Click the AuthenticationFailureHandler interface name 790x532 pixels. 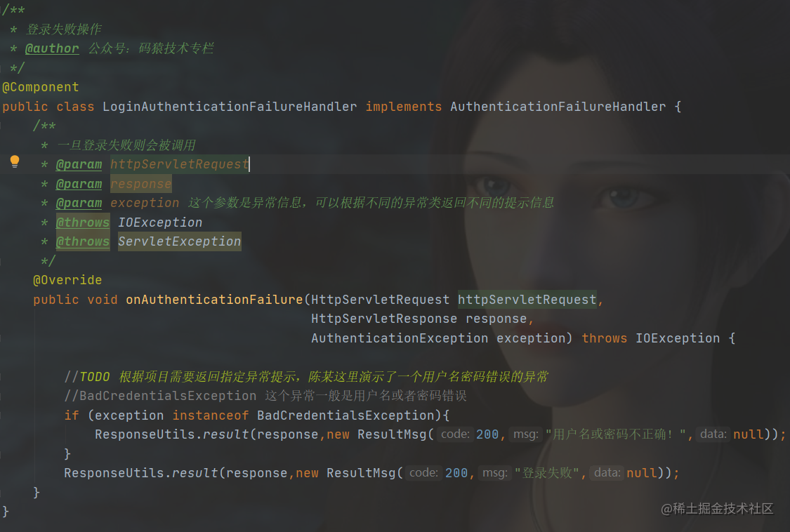[x=558, y=107]
